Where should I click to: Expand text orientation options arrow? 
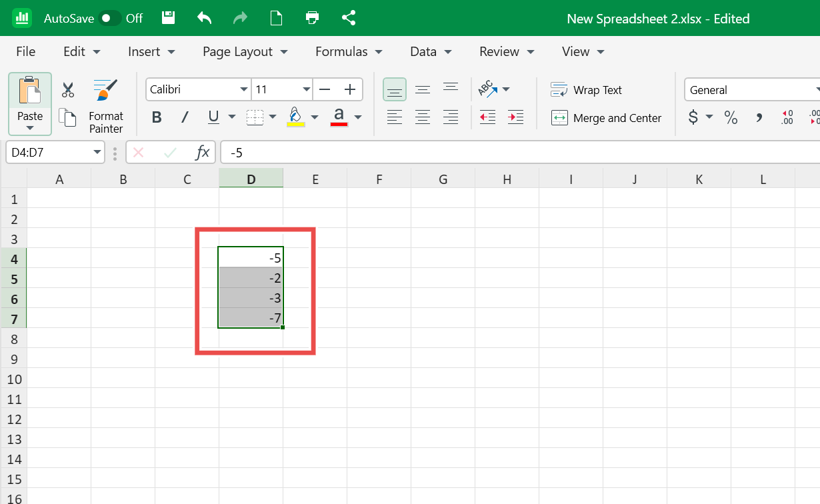(506, 89)
